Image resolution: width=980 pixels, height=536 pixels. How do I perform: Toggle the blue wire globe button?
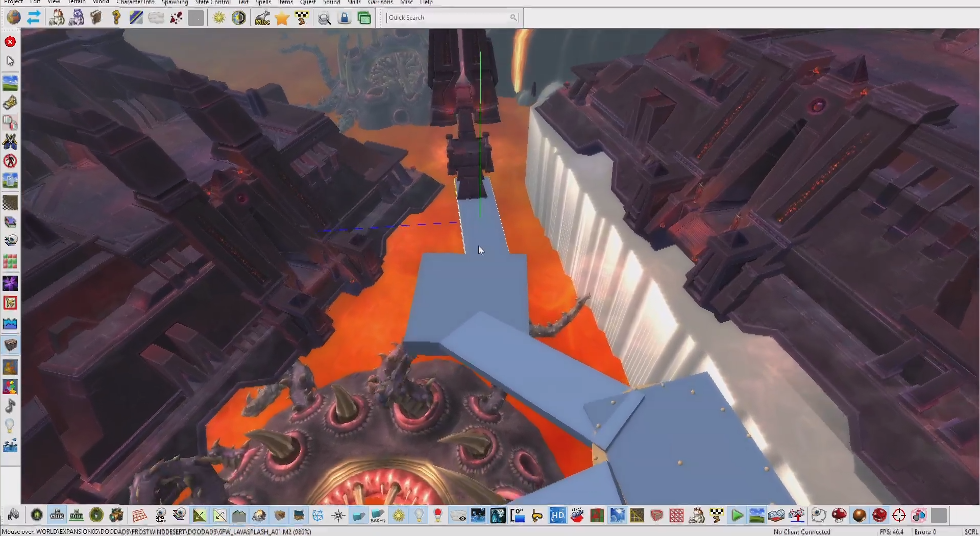317,516
